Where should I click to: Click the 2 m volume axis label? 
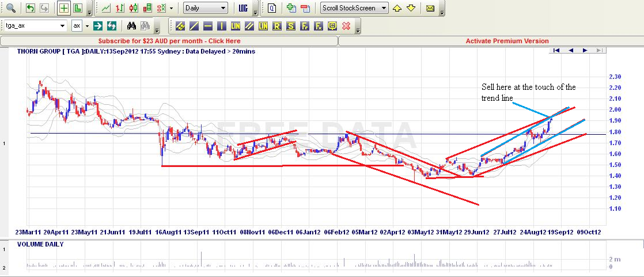pos(615,259)
